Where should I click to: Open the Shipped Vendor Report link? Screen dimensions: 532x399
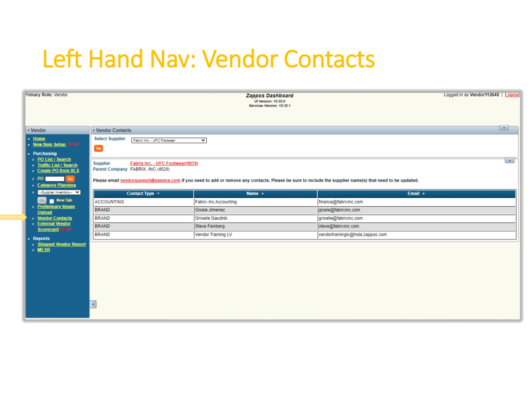click(x=62, y=244)
